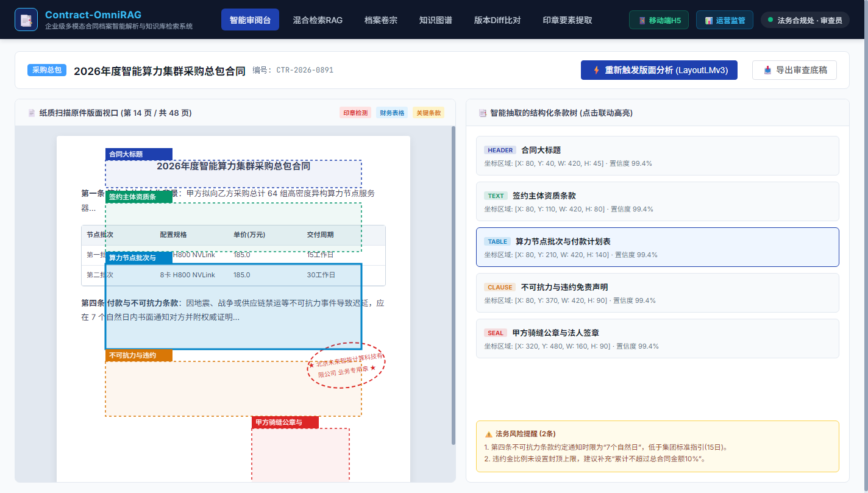Click the Contract-OmniRAG logo icon
Screen dimensions: 868x493
(x=26, y=20)
